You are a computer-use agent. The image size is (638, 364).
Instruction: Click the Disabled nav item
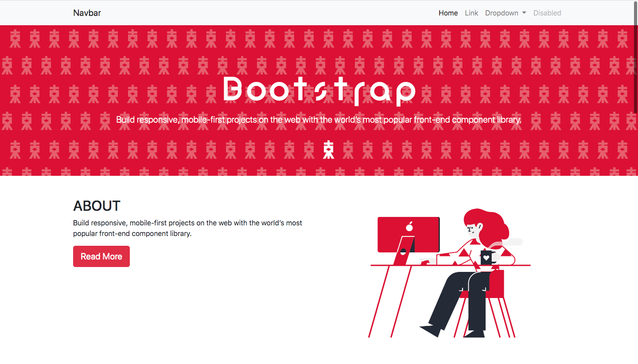[x=547, y=13]
